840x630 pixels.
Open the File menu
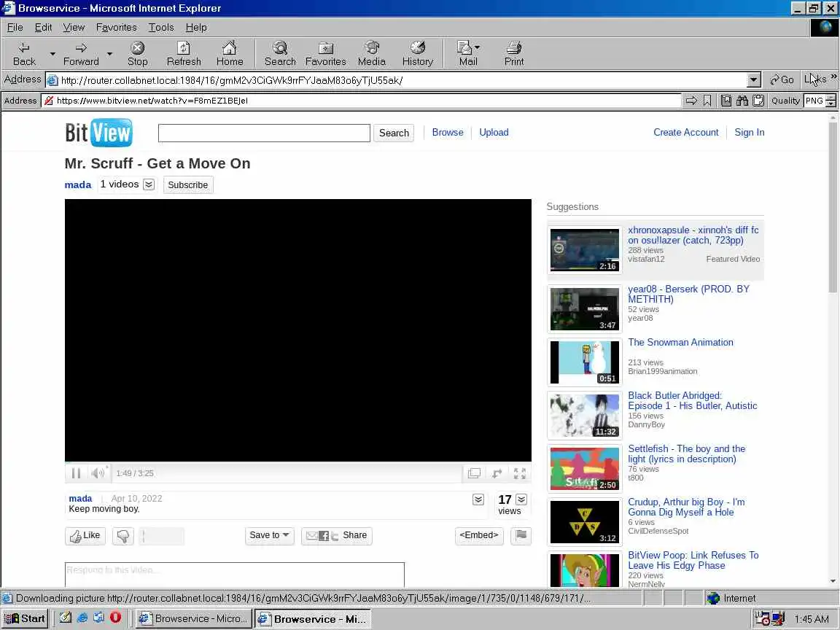point(15,27)
